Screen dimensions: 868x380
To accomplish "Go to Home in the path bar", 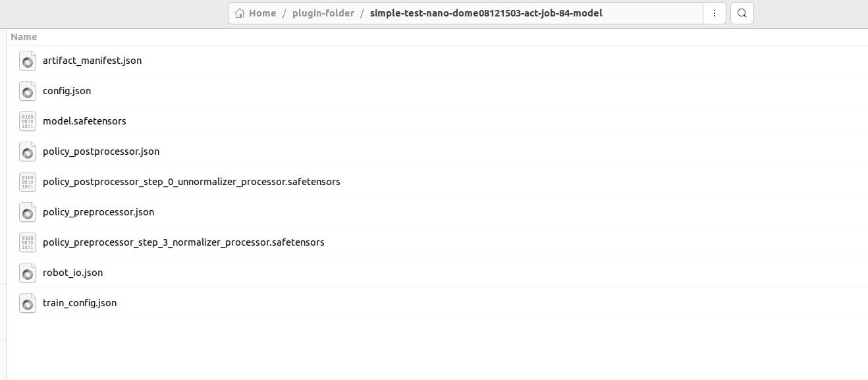I will click(x=256, y=13).
